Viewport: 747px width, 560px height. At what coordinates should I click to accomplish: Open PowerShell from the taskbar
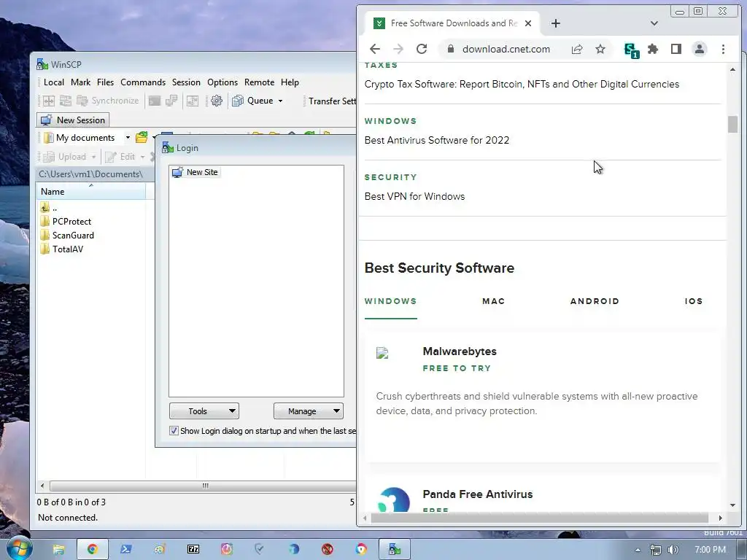[x=125, y=549]
